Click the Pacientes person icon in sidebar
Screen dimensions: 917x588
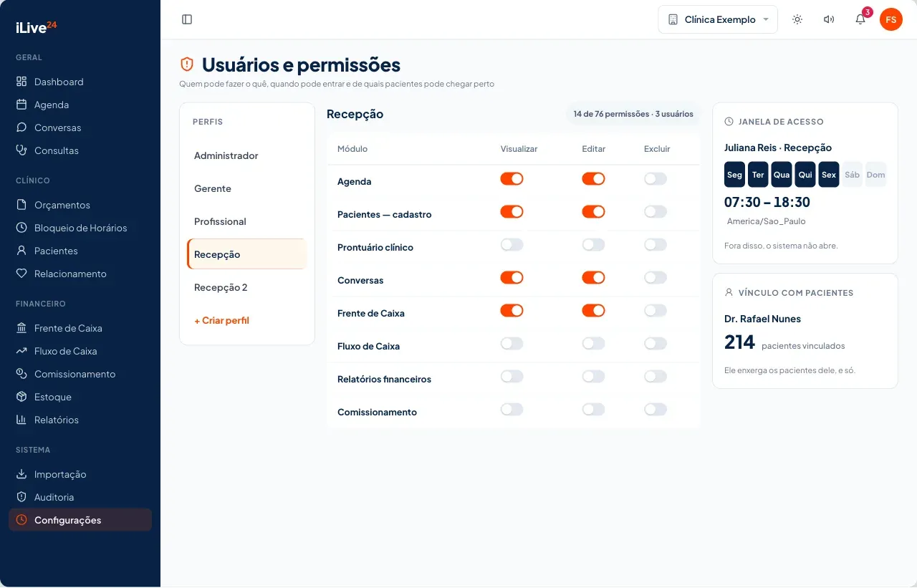[21, 251]
